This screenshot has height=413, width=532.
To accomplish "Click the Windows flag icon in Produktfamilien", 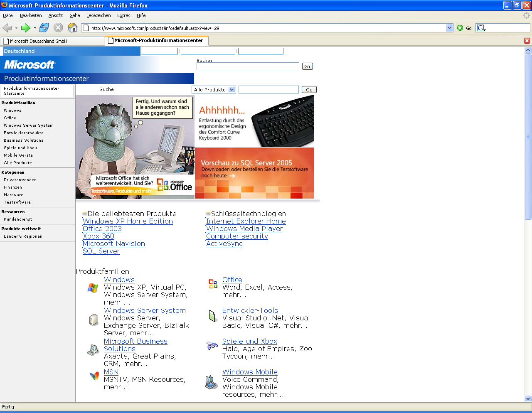I will tap(93, 288).
